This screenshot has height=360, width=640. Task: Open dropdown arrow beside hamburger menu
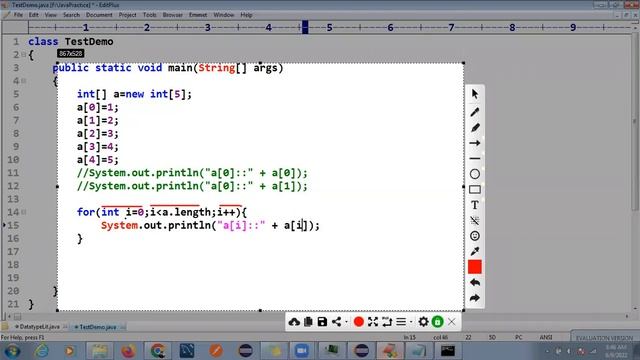[411, 322]
